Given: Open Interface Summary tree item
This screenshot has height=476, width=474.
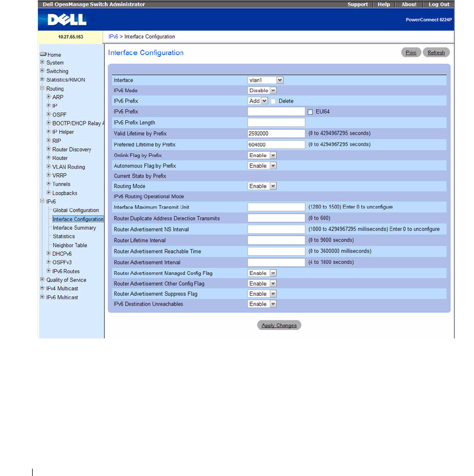Looking at the screenshot, I should tap(74, 228).
